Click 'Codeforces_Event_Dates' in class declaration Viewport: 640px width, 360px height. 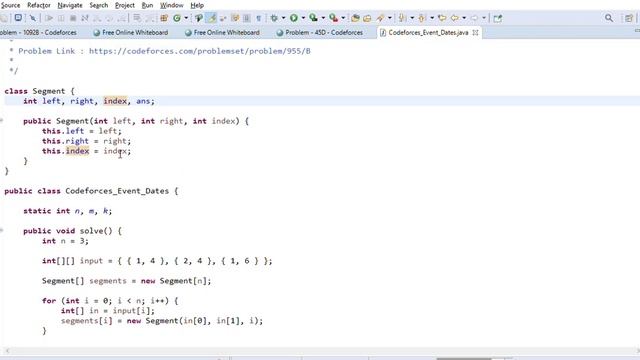click(x=117, y=191)
